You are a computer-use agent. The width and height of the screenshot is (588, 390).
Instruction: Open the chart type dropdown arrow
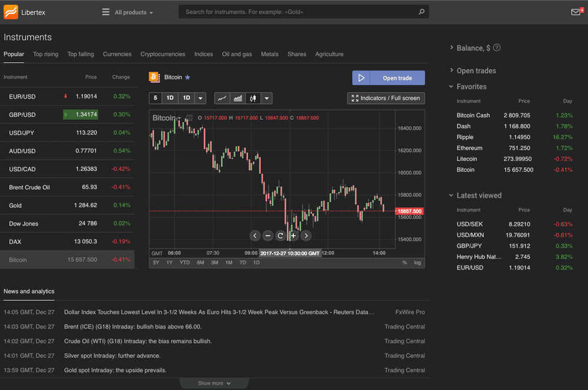coord(266,98)
